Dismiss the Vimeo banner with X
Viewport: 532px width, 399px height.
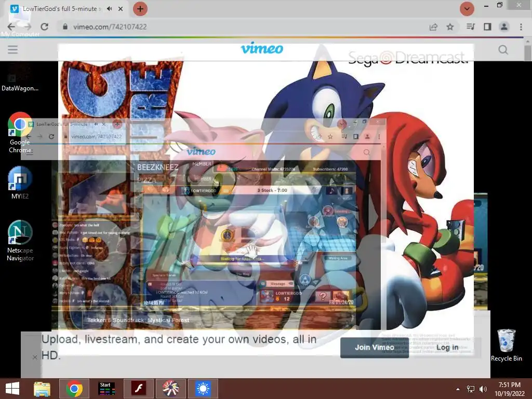click(35, 357)
